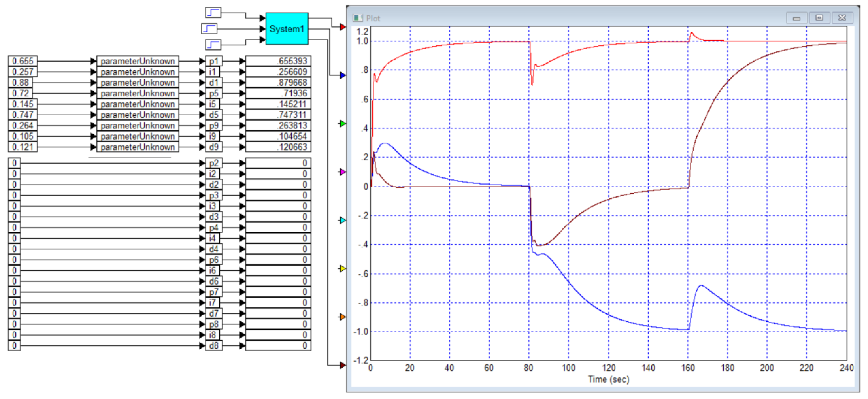Click the p5 variable block
Image resolution: width=868 pixels, height=399 pixels.
pos(214,94)
